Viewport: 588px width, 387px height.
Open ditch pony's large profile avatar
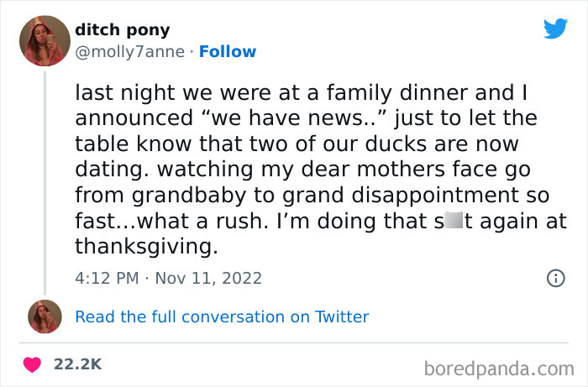[45, 40]
